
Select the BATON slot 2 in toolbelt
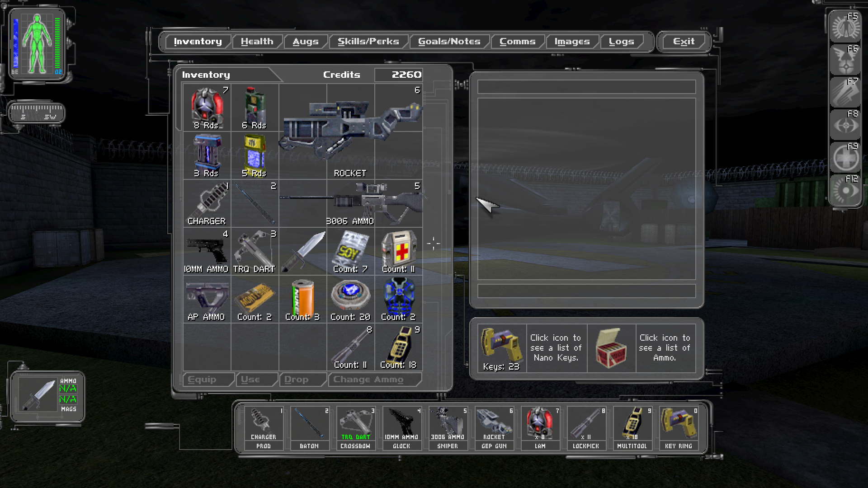click(310, 428)
